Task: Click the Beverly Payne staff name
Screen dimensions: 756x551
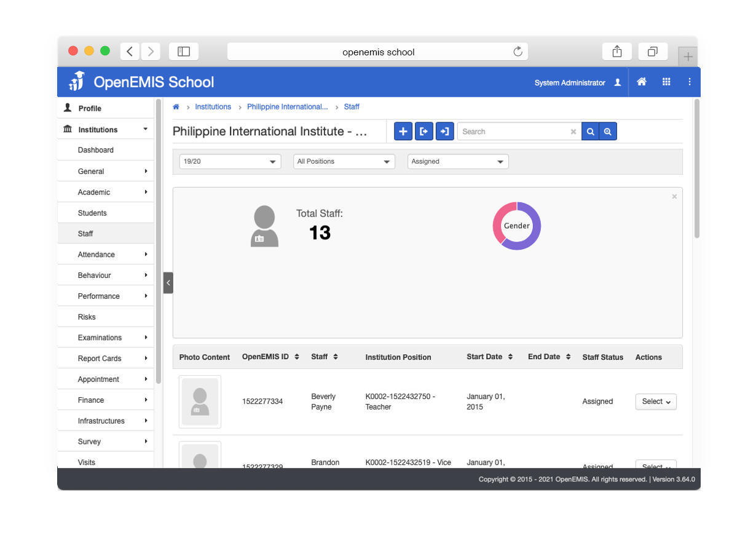Action: (324, 402)
